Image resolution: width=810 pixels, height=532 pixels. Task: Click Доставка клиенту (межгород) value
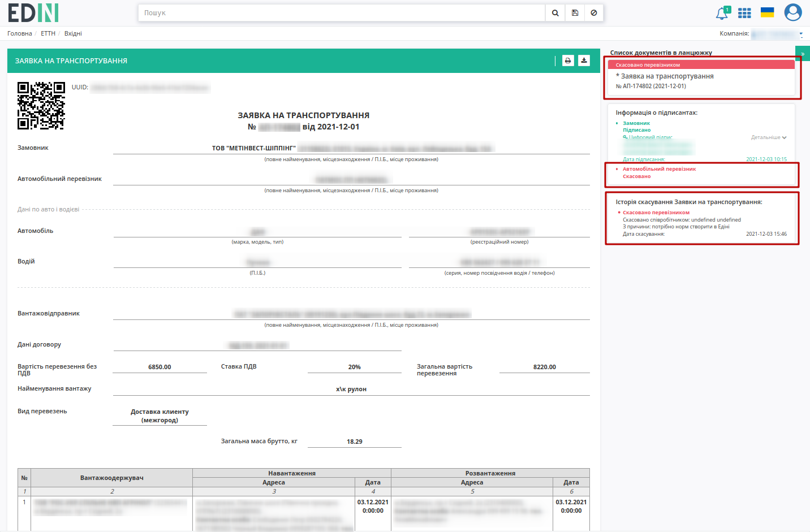pyautogui.click(x=160, y=416)
